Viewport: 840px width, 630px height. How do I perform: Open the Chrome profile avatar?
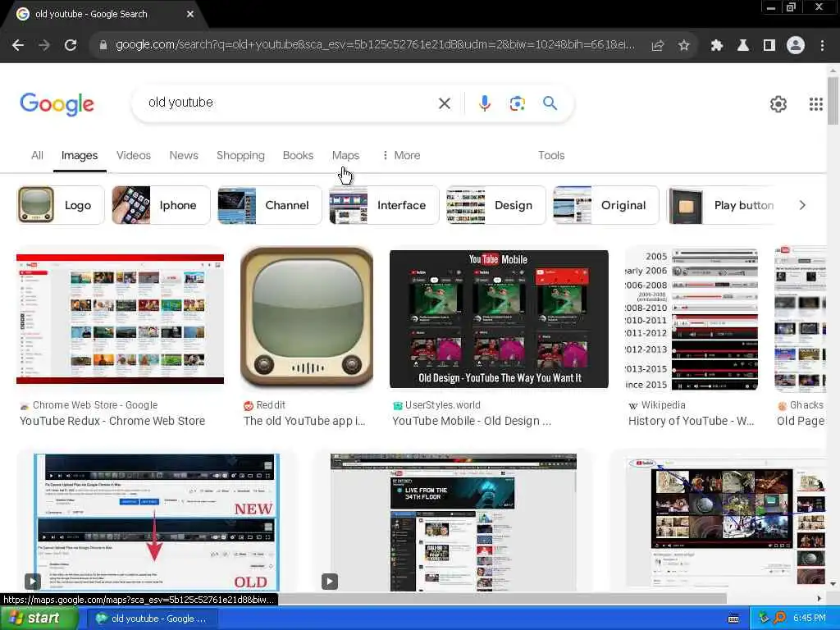[796, 46]
